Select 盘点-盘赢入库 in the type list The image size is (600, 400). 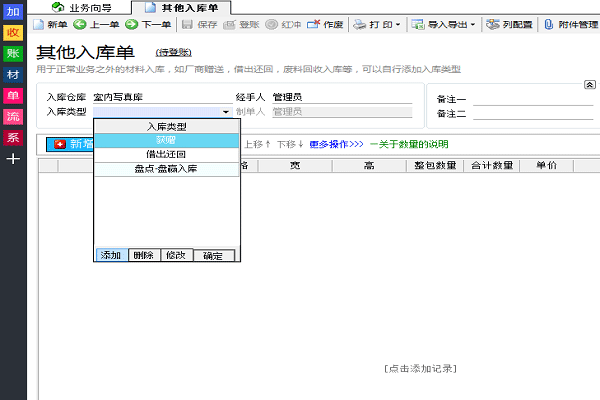(167, 169)
